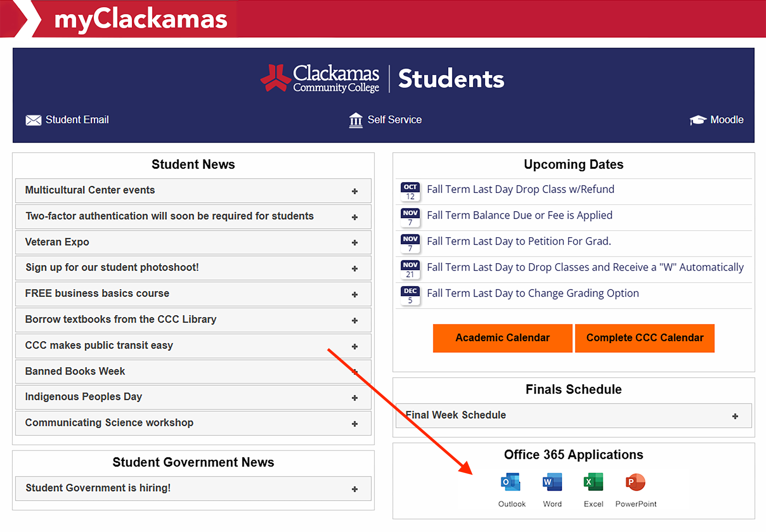
Task: Open the Academic Calendar button
Action: tap(502, 338)
